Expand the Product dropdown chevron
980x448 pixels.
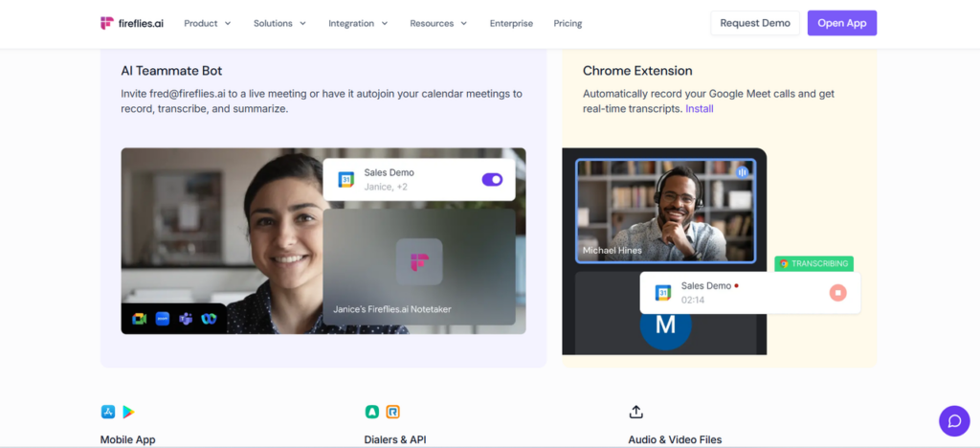228,23
